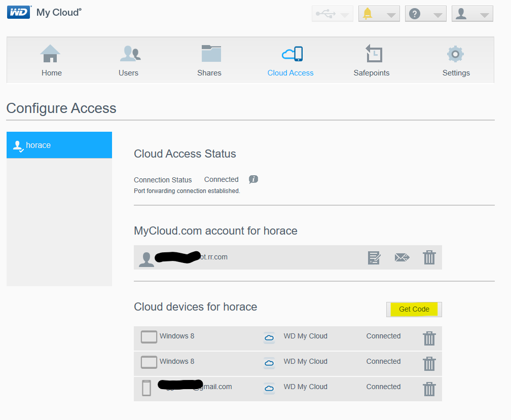
Task: Open the Settings tab
Action: pyautogui.click(x=455, y=60)
